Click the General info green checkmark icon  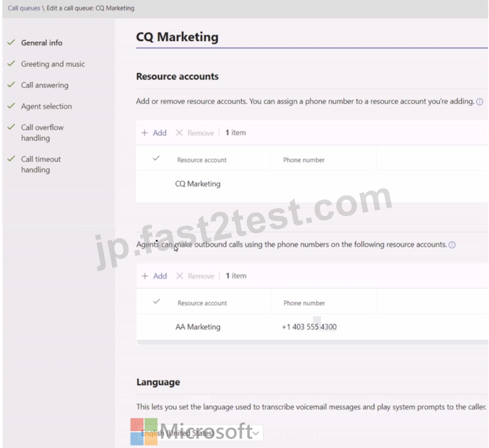tap(11, 42)
